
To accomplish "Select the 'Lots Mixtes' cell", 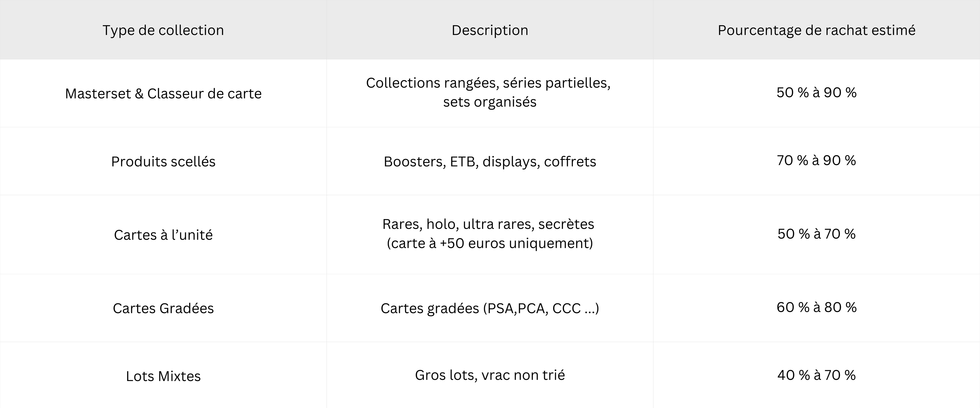I will pos(163,376).
